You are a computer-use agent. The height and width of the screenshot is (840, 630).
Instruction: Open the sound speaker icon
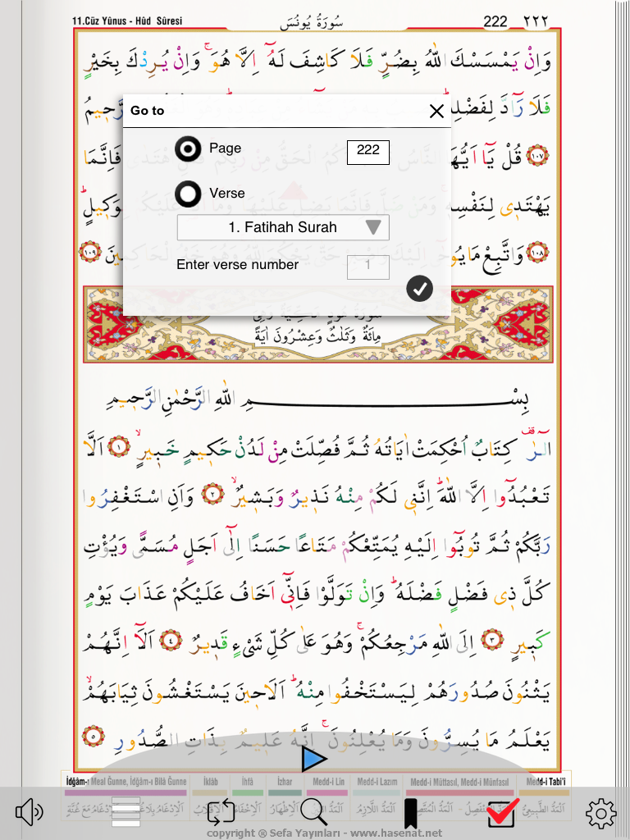click(x=30, y=812)
